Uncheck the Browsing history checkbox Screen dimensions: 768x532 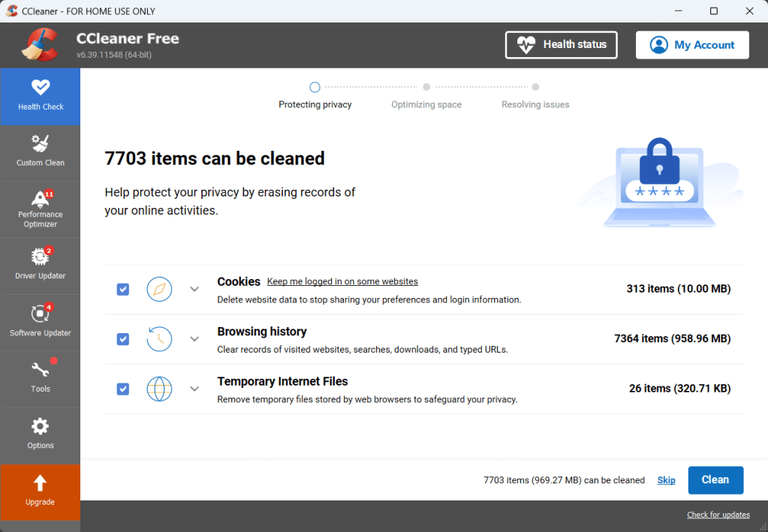[x=123, y=339]
